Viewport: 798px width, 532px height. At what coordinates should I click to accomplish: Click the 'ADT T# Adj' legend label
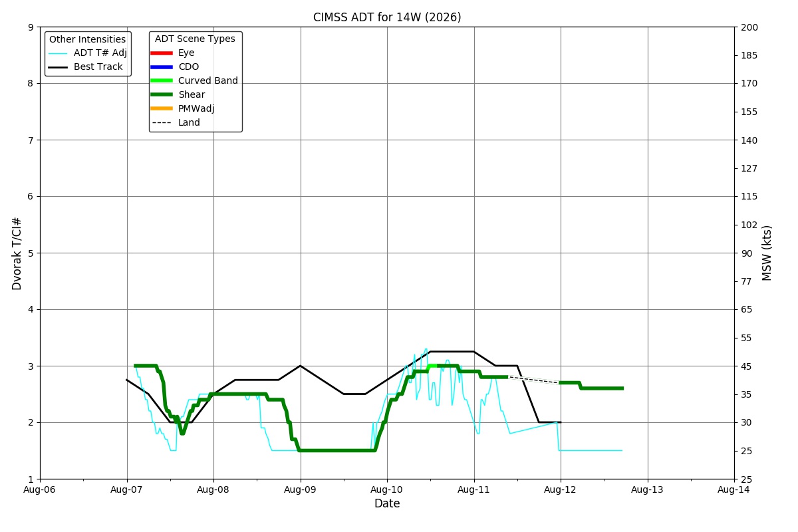pyautogui.click(x=100, y=53)
